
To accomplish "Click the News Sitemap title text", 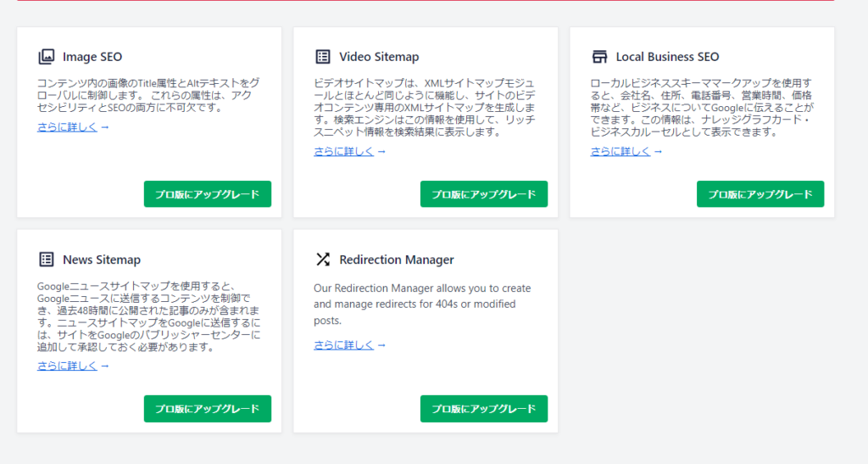I will (102, 260).
